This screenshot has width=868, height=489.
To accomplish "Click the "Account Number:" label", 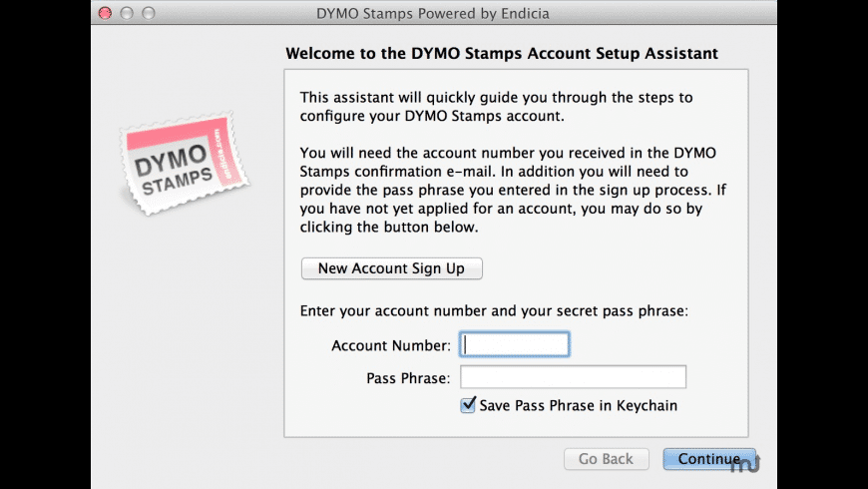I will (391, 346).
